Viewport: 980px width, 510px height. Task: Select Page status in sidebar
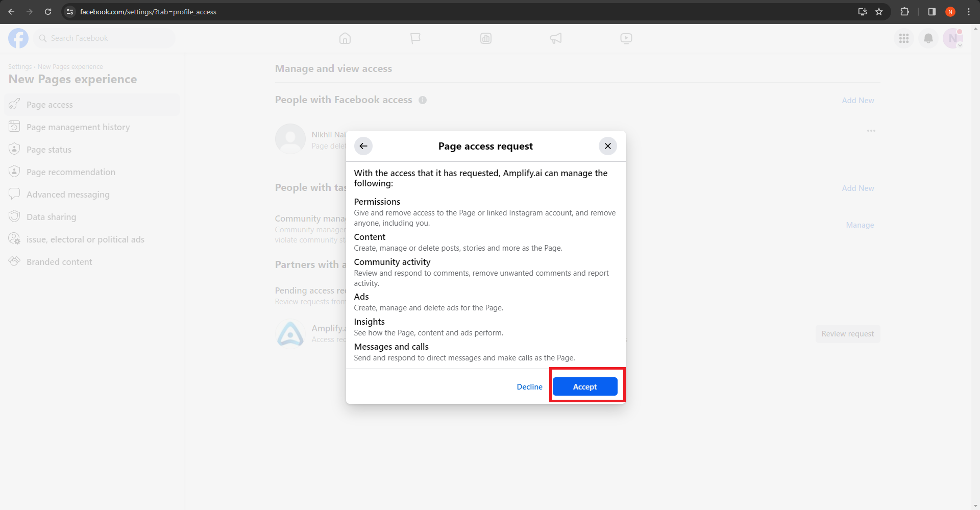coord(92,150)
